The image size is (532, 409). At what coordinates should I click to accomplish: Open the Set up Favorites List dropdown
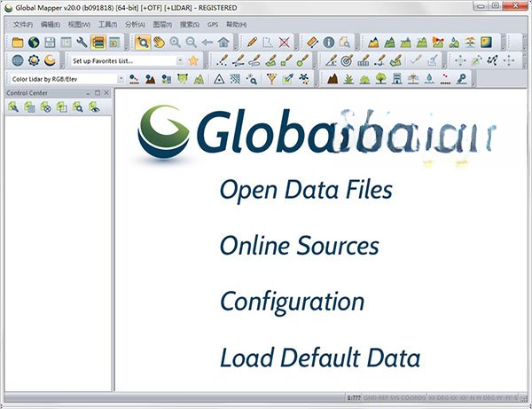pos(180,60)
